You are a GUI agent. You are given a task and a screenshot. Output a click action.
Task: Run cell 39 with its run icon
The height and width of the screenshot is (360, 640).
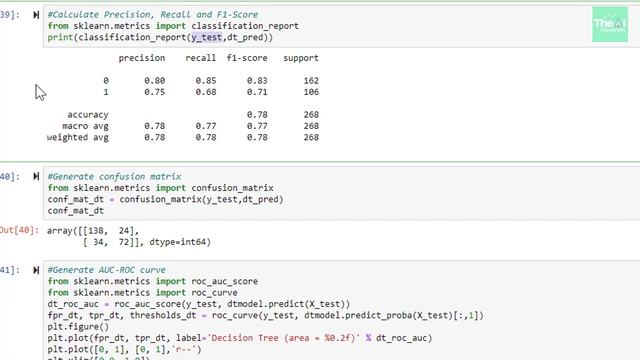36,15
